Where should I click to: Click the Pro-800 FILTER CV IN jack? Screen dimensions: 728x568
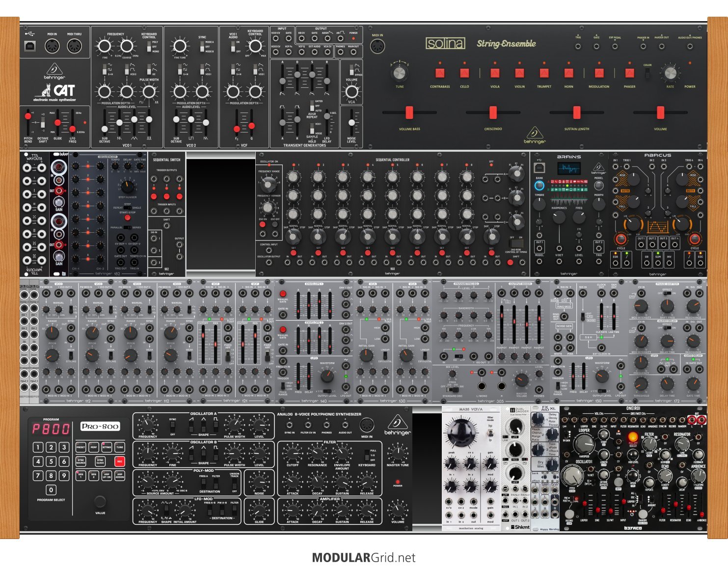pos(308,425)
